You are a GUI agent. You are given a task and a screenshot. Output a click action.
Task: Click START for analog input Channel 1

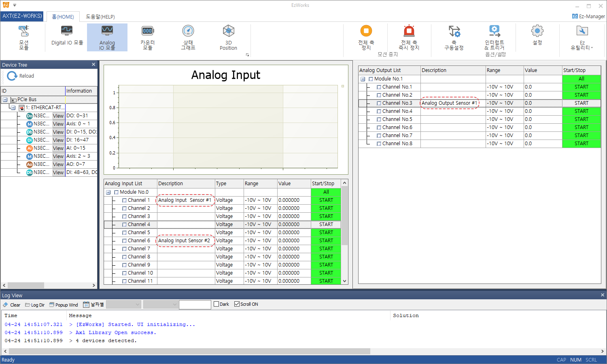tap(326, 200)
